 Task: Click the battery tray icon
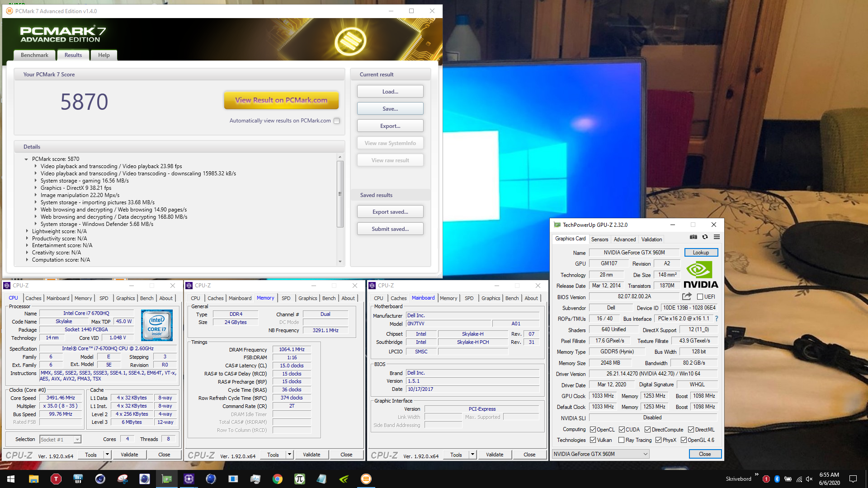coord(788,479)
